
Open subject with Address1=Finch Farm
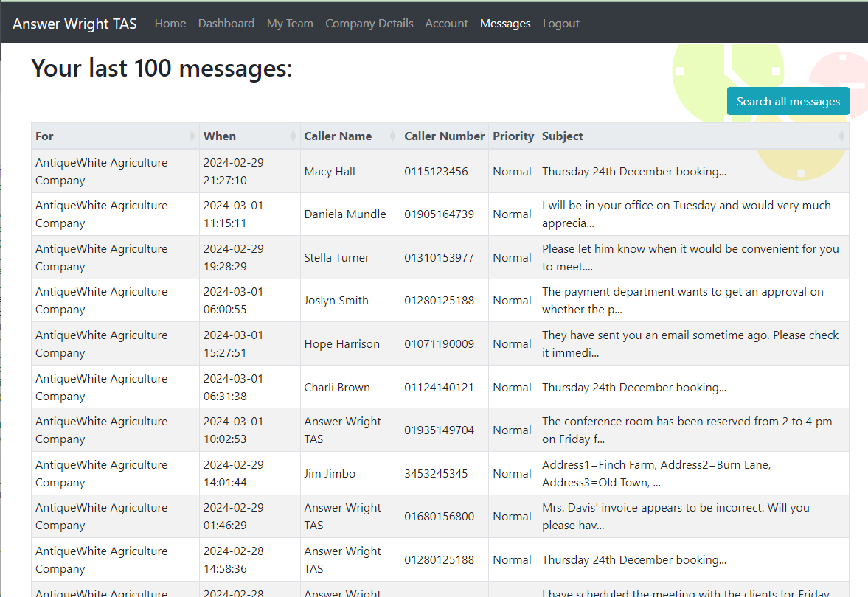coord(656,474)
